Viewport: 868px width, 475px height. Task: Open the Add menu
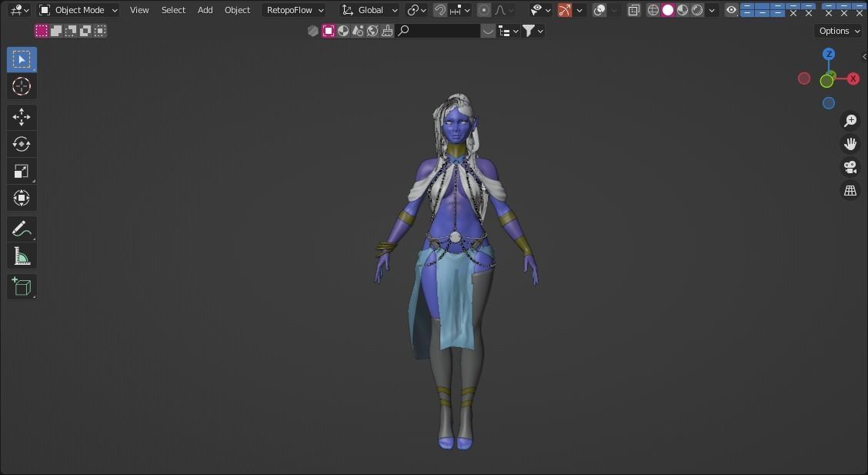pyautogui.click(x=205, y=10)
